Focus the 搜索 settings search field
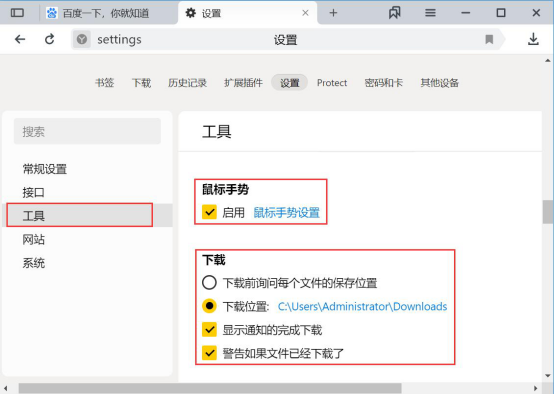Screen dimensions: 554x395 [87, 131]
